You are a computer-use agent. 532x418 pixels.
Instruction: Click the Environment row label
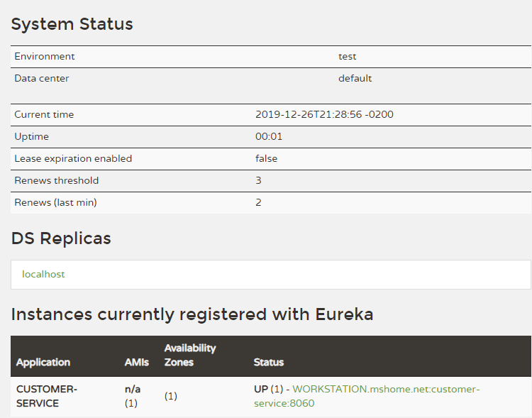pyautogui.click(x=45, y=56)
